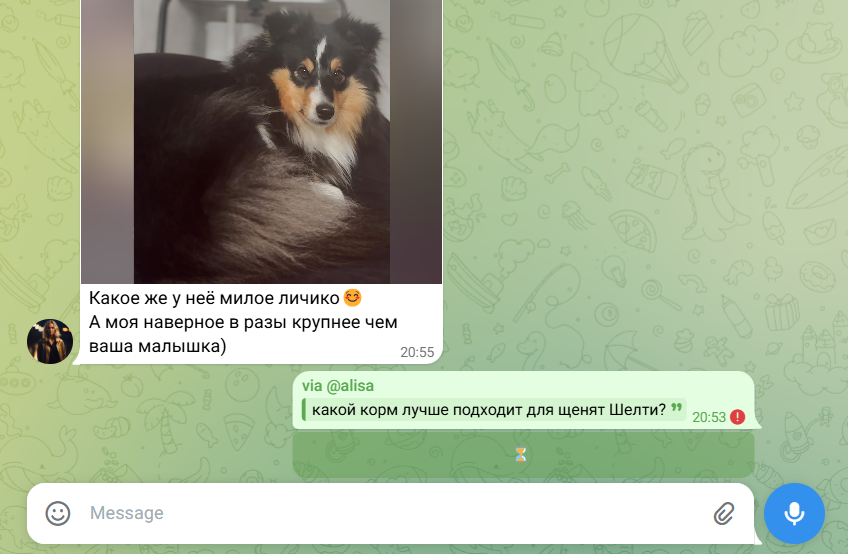Open the sender's round profile avatar
This screenshot has height=554, width=848.
(50, 341)
